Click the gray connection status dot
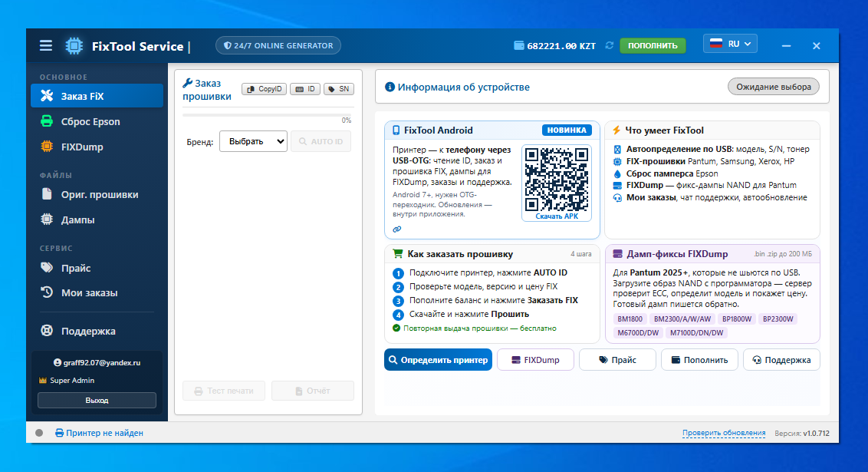This screenshot has height=472, width=868. coord(39,433)
